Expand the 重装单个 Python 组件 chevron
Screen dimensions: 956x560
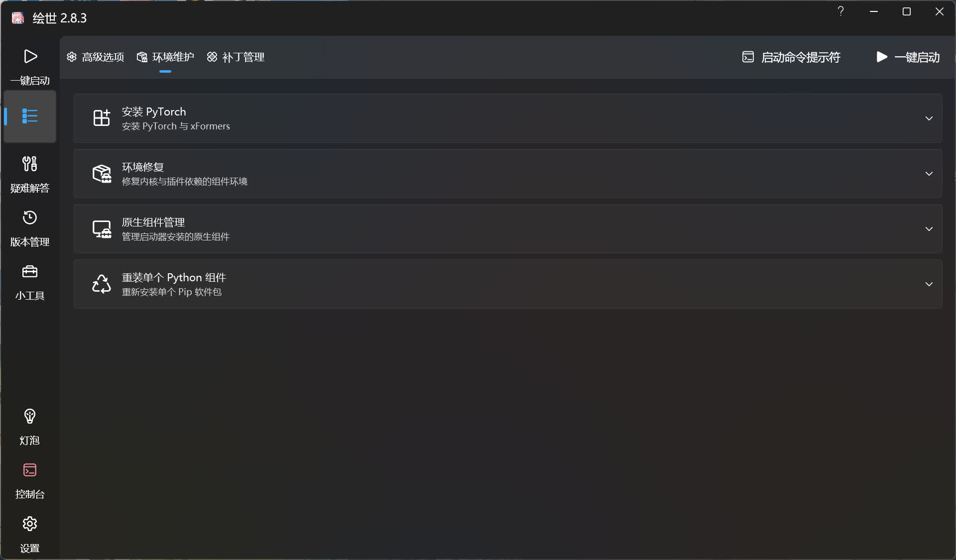[x=929, y=284]
